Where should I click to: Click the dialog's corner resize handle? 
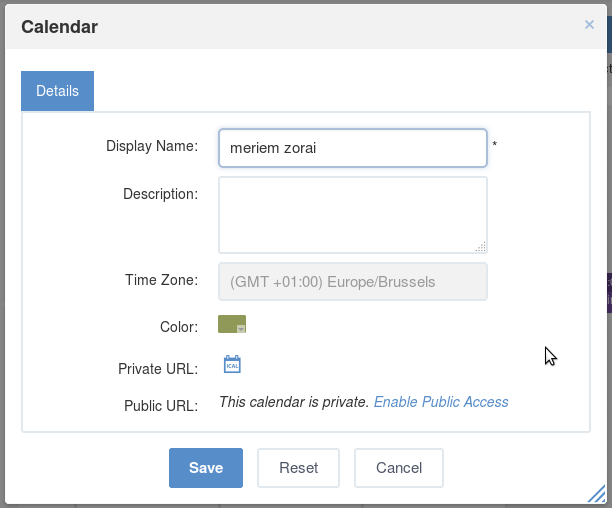[597, 494]
